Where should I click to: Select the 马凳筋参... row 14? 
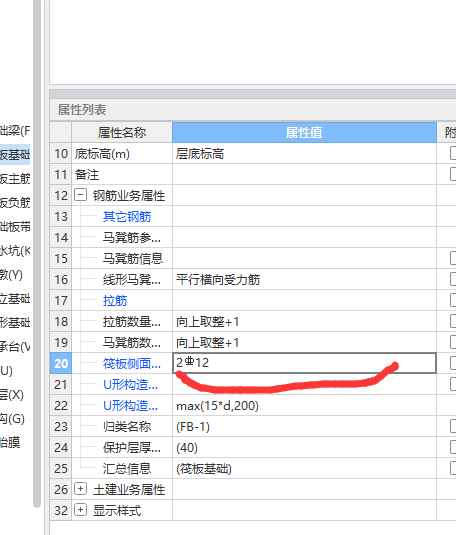click(x=132, y=237)
